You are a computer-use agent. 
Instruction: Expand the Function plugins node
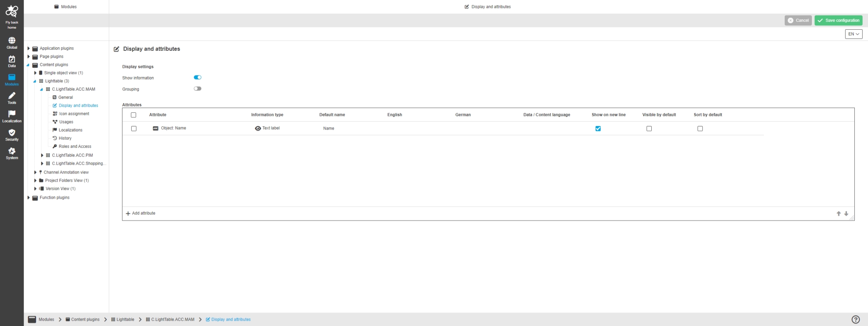(29, 198)
